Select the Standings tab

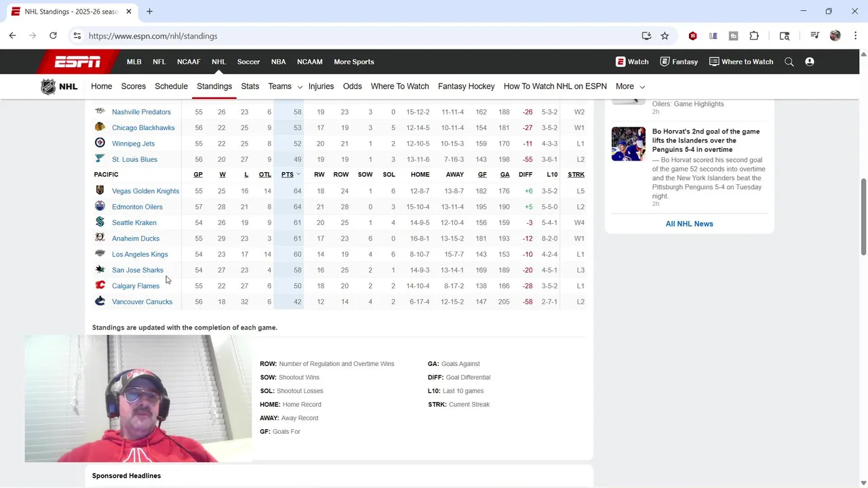(x=214, y=86)
